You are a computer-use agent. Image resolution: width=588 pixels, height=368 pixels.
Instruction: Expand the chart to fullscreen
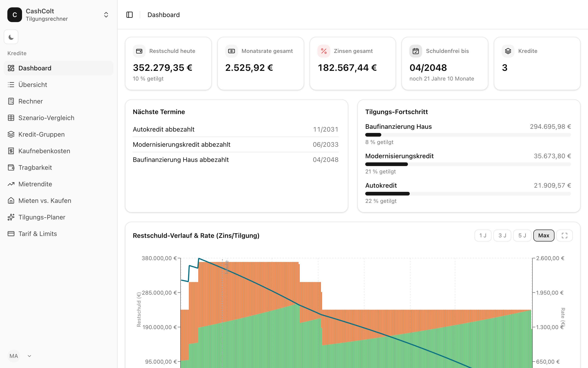[564, 235]
